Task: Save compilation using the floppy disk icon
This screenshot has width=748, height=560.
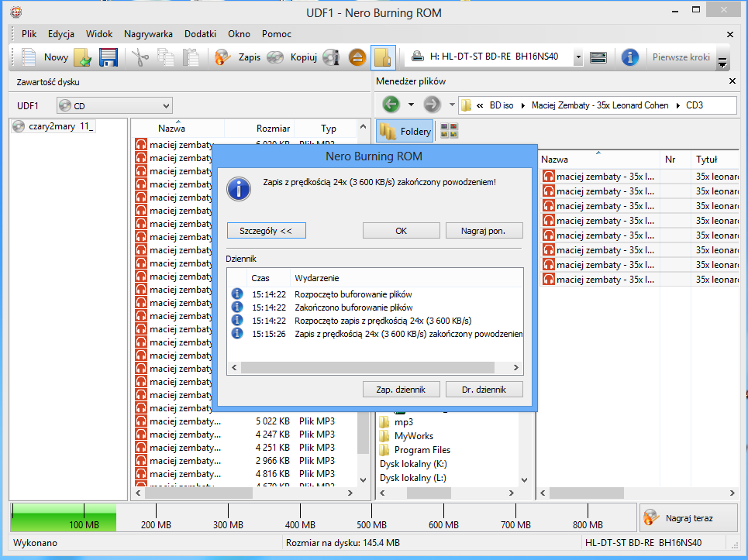Action: click(109, 57)
